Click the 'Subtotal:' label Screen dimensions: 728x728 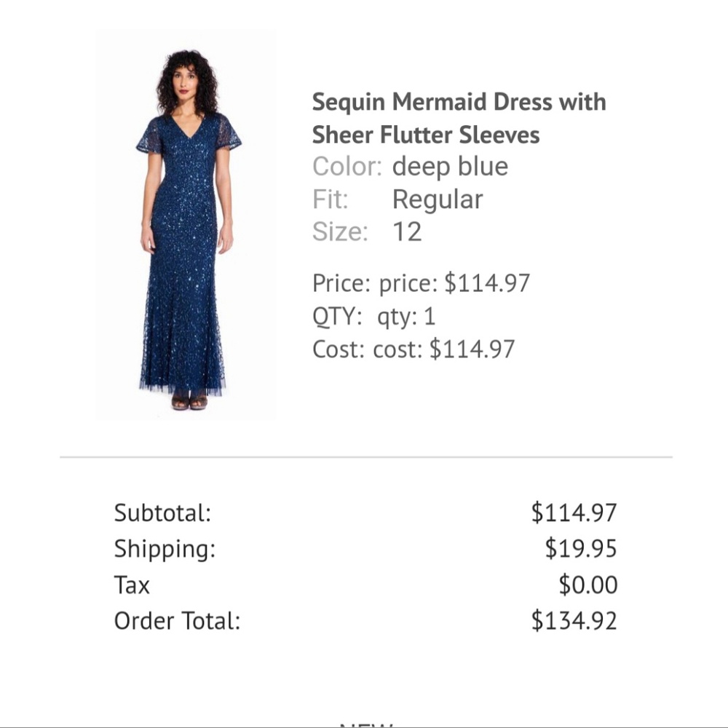click(162, 513)
